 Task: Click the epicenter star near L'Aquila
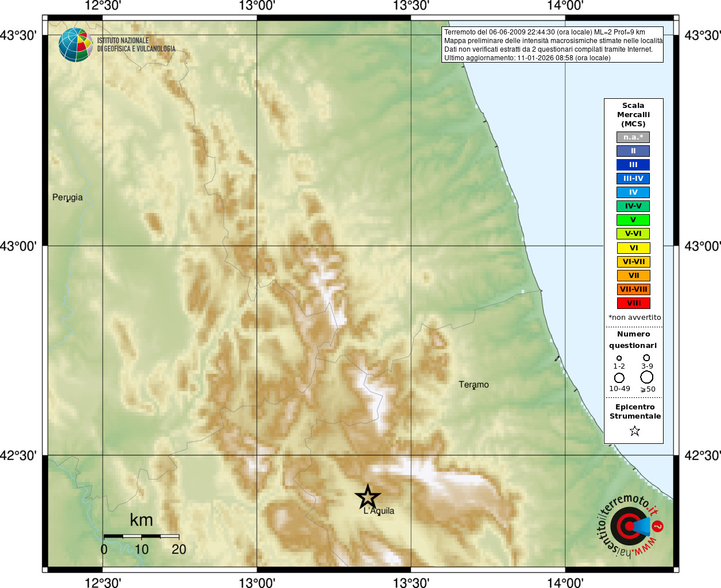click(x=367, y=497)
